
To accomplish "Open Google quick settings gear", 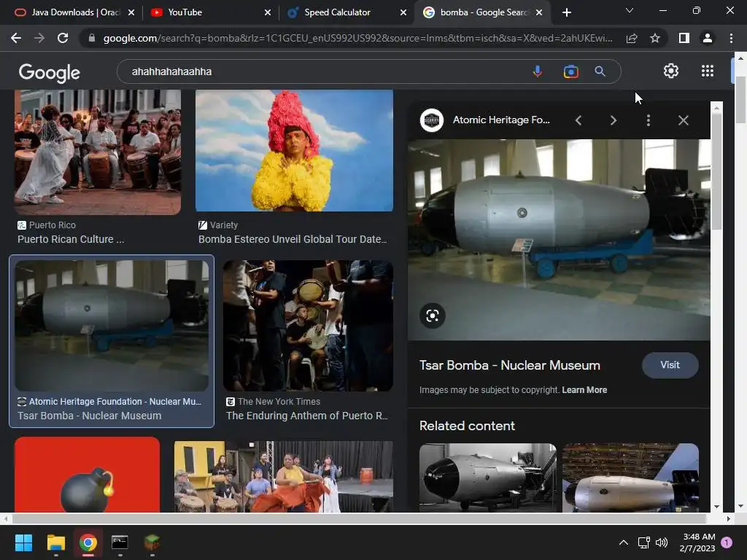I will click(671, 71).
